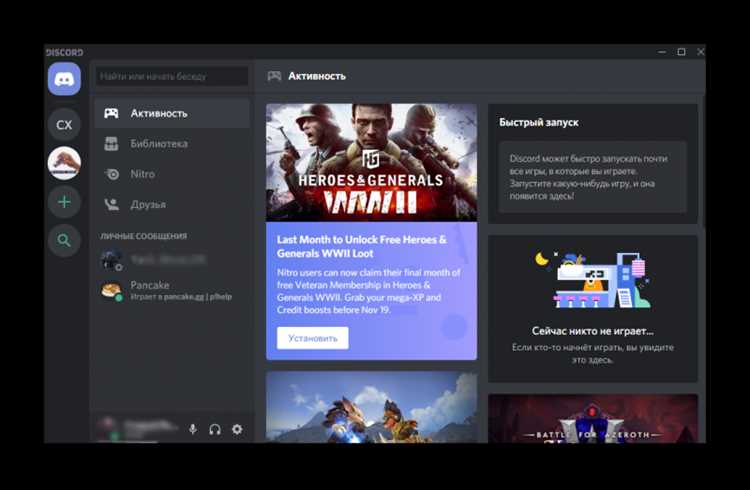The width and height of the screenshot is (750, 490).
Task: Click the Установить button
Action: [312, 338]
